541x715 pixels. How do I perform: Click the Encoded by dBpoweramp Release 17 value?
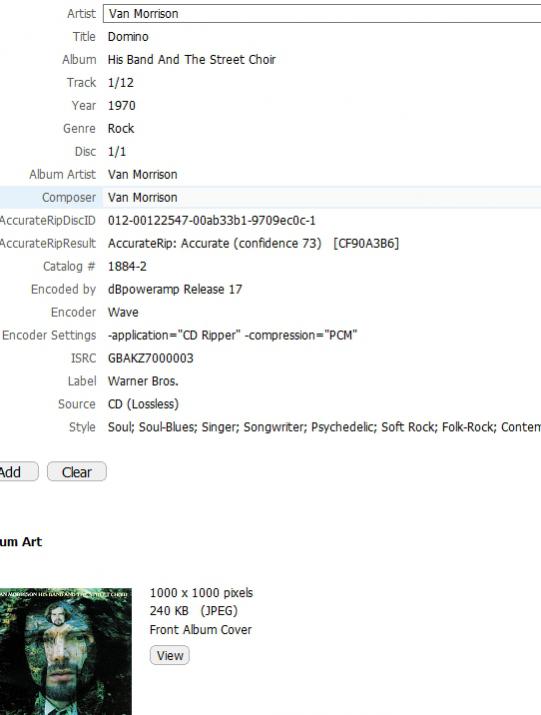175,290
